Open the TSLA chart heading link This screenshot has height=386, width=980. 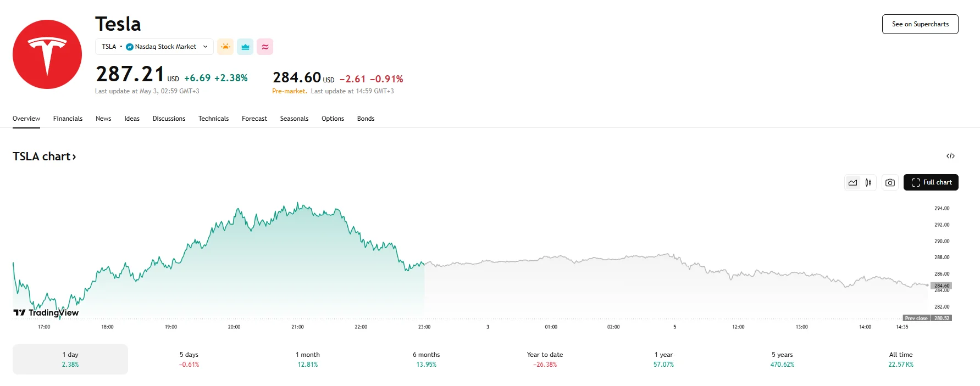[x=45, y=156]
